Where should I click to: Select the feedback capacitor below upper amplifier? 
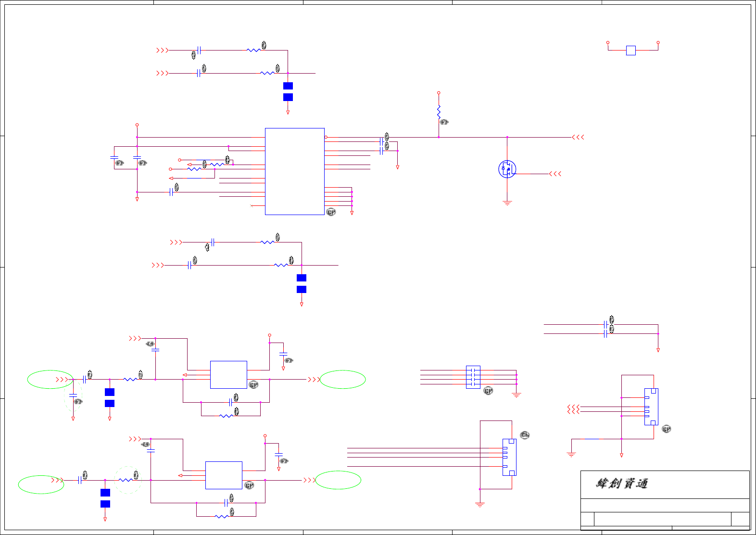pos(230,402)
